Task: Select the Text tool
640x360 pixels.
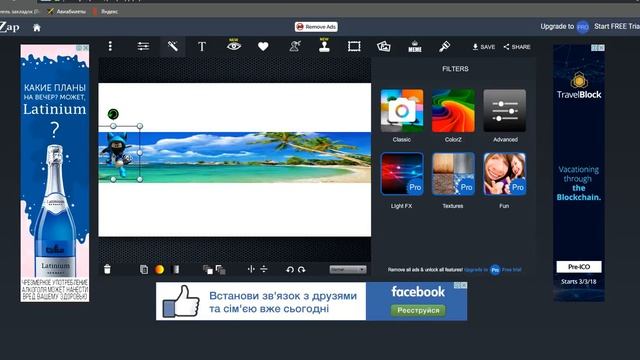Action: click(x=202, y=47)
